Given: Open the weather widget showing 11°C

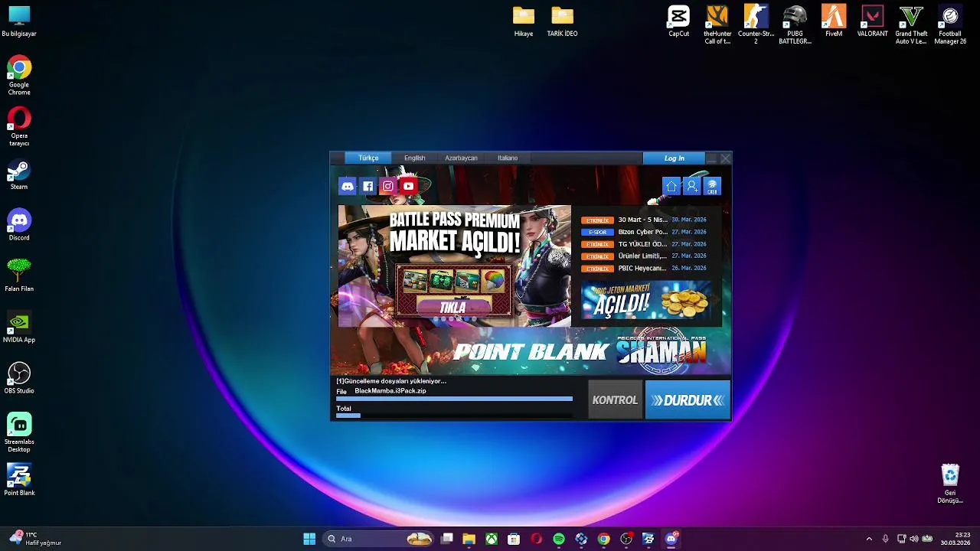Looking at the screenshot, I should click(35, 539).
